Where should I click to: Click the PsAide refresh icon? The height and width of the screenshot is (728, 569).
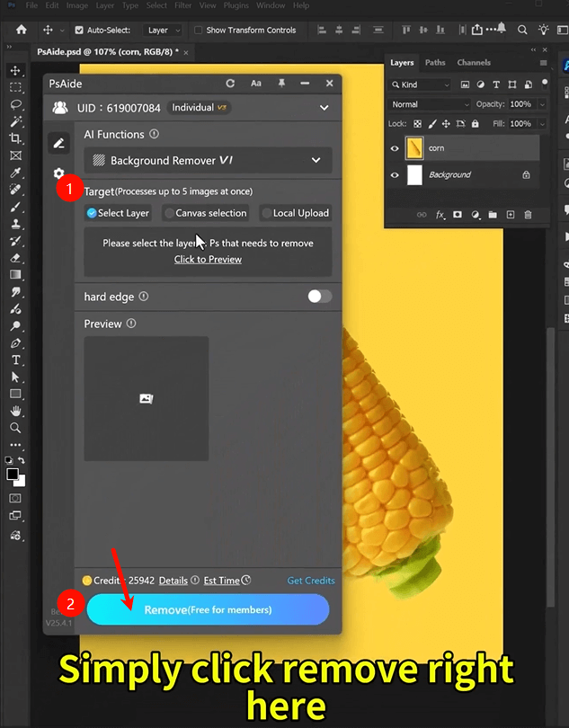click(230, 83)
